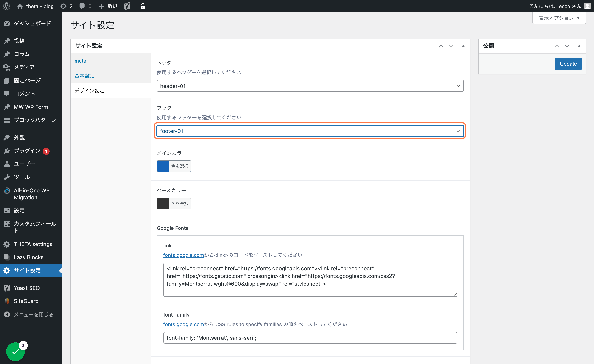
Task: Select the デザイン設定 tab
Action: (x=111, y=91)
